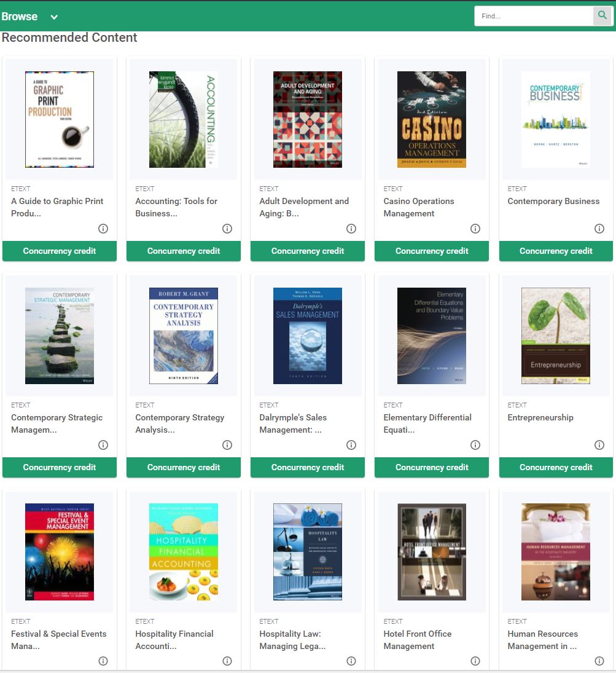The height and width of the screenshot is (673, 616).
Task: Show info for Contemporary Business
Action: tap(599, 229)
